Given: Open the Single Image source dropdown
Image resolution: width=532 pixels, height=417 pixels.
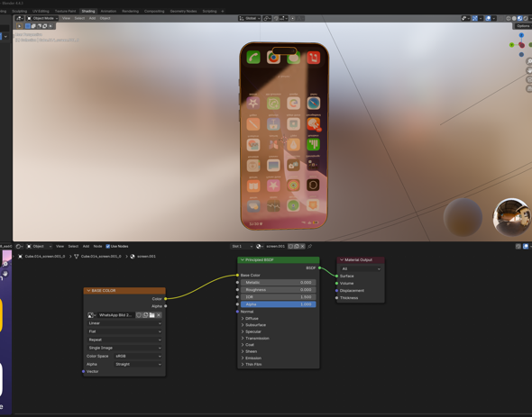Looking at the screenshot, I should click(124, 348).
